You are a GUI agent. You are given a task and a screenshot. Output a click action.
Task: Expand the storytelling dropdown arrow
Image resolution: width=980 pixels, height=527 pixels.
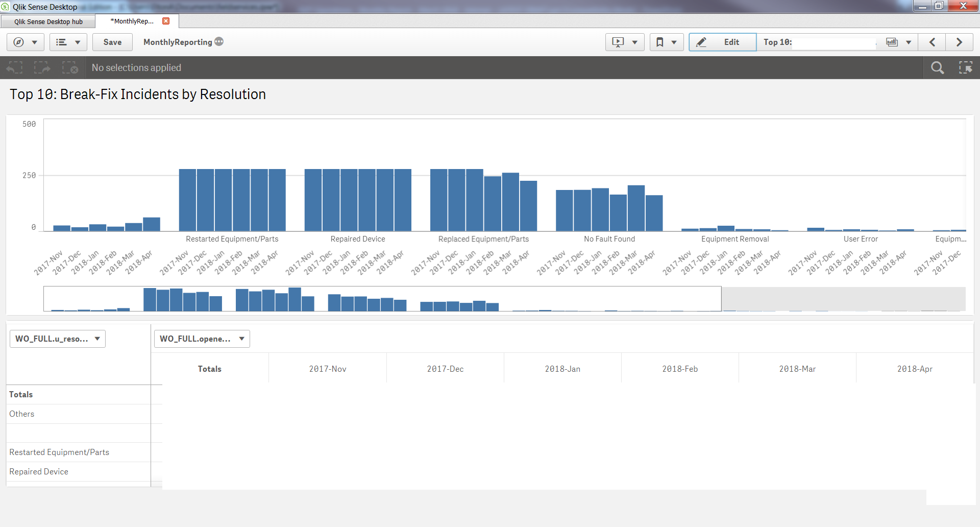click(x=635, y=42)
